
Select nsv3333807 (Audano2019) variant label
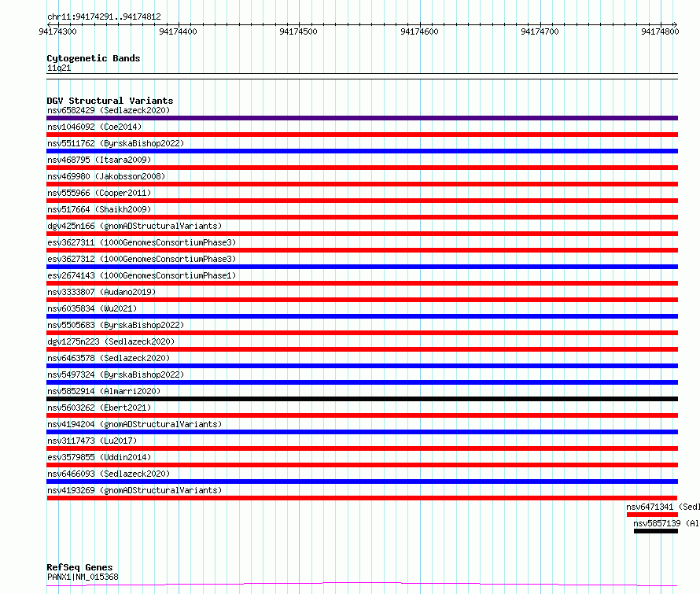(x=101, y=292)
